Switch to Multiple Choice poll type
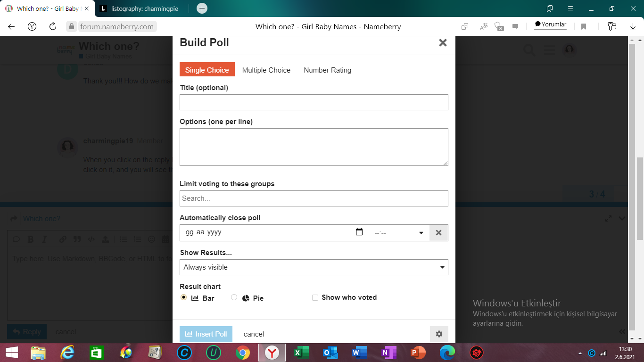The height and width of the screenshot is (362, 644). [266, 70]
